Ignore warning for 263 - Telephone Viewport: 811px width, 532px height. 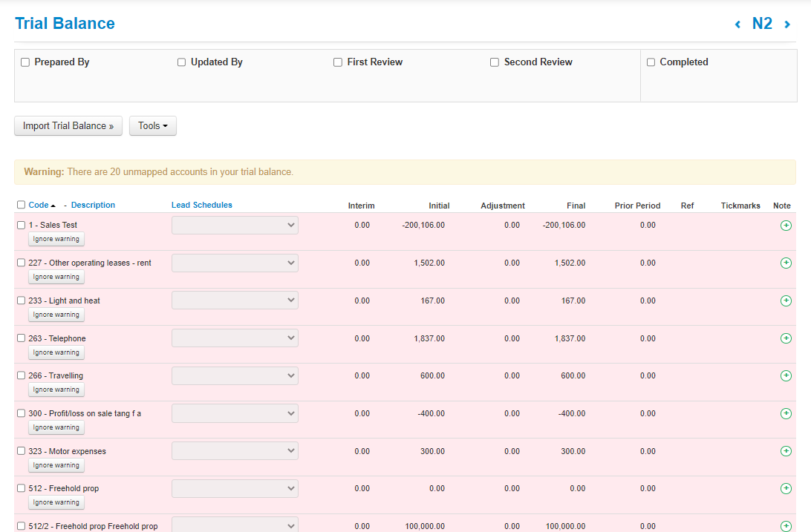(56, 352)
